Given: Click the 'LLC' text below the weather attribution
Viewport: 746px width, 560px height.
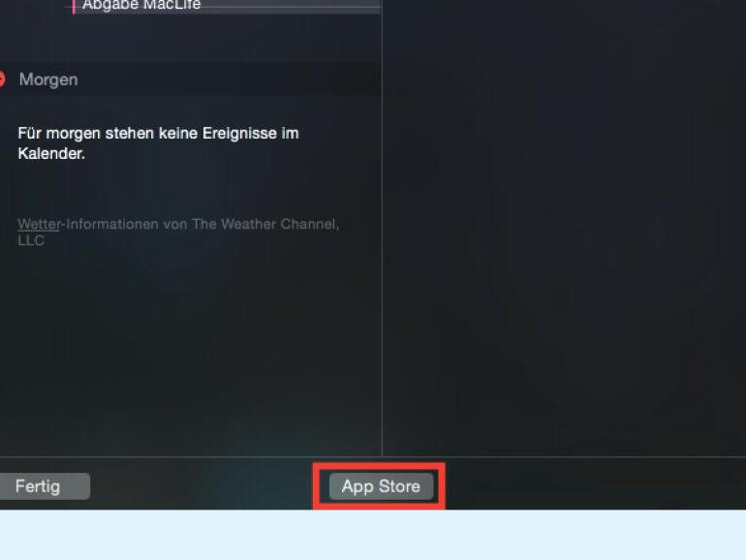Looking at the screenshot, I should point(31,240).
